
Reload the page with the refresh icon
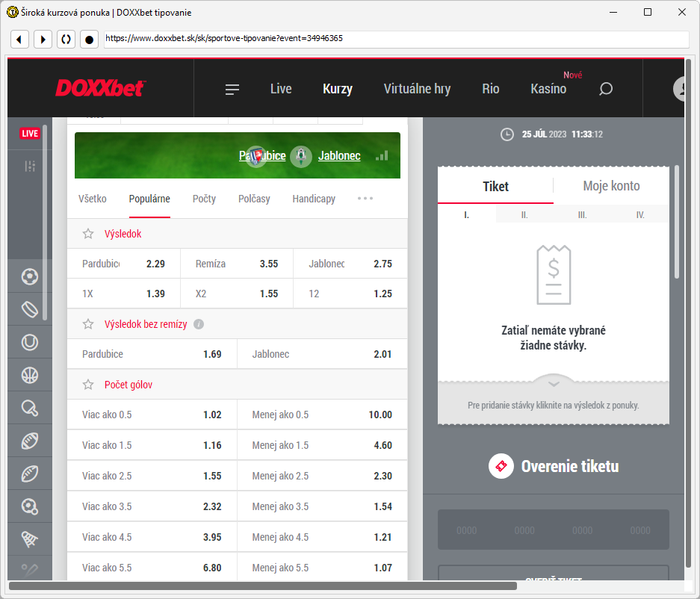tap(66, 40)
